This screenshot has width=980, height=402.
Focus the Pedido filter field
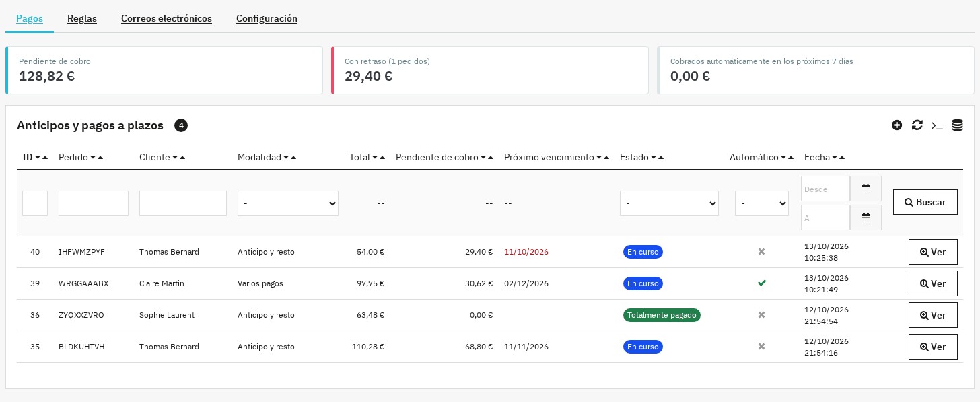94,203
